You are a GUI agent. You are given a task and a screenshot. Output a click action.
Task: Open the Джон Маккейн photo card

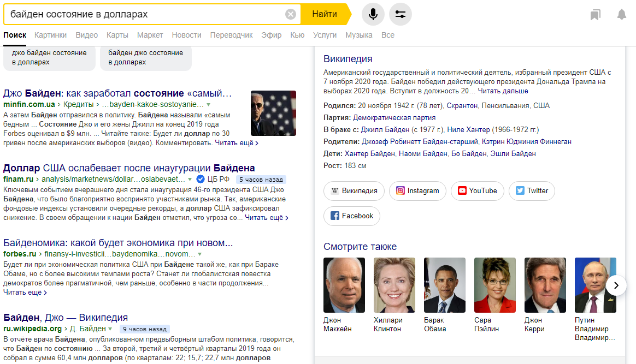(x=344, y=285)
